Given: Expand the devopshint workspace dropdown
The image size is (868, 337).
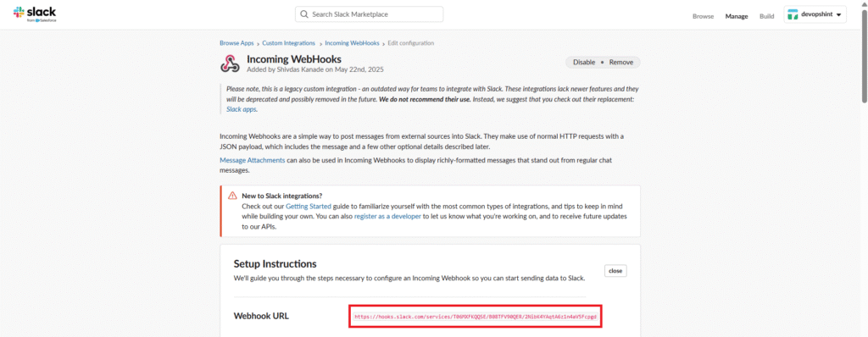Looking at the screenshot, I should pos(815,14).
